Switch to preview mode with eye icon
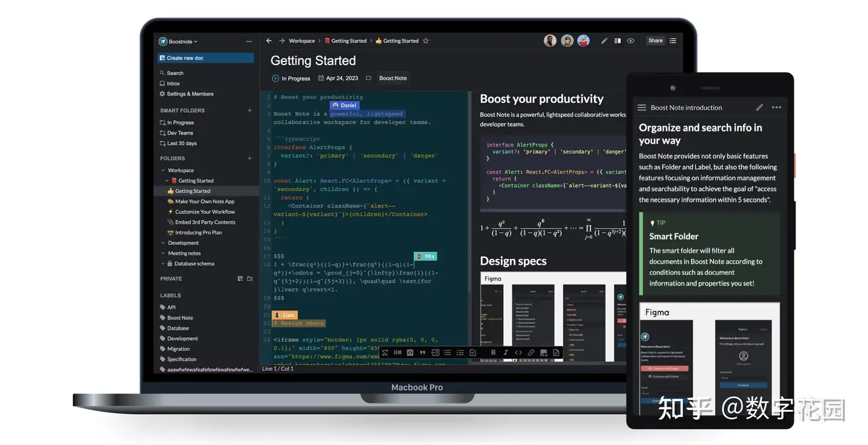The width and height of the screenshot is (868, 445). [x=631, y=41]
